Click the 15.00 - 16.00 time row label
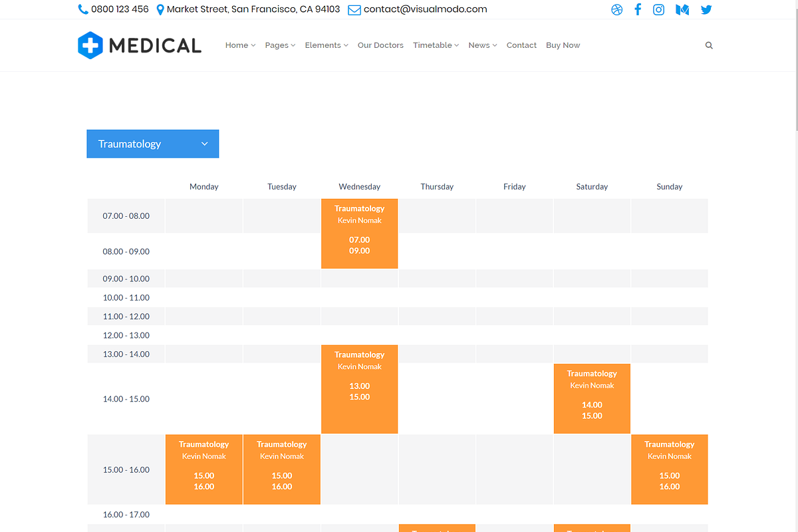The height and width of the screenshot is (532, 798). (x=126, y=470)
